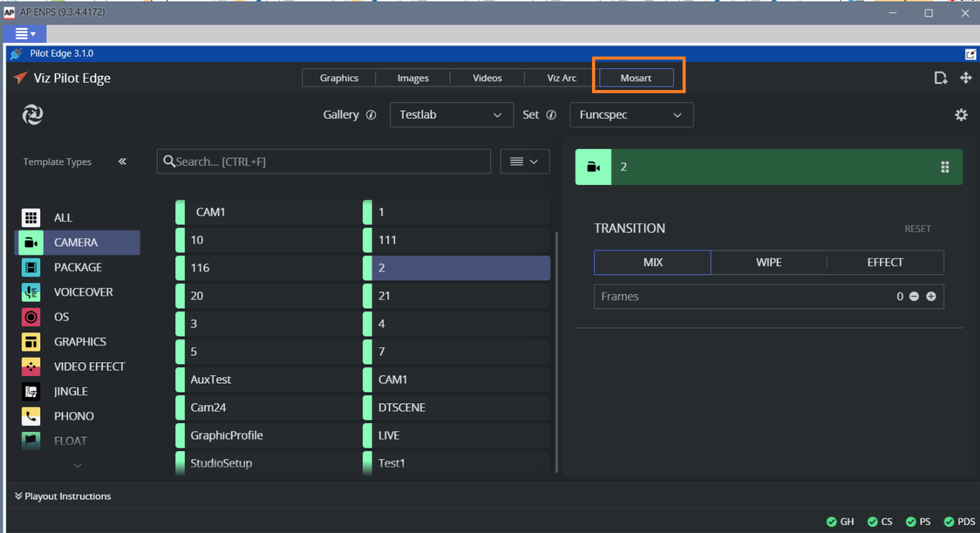Select the GraphicProfile template
This screenshot has height=533, width=980.
click(x=269, y=435)
